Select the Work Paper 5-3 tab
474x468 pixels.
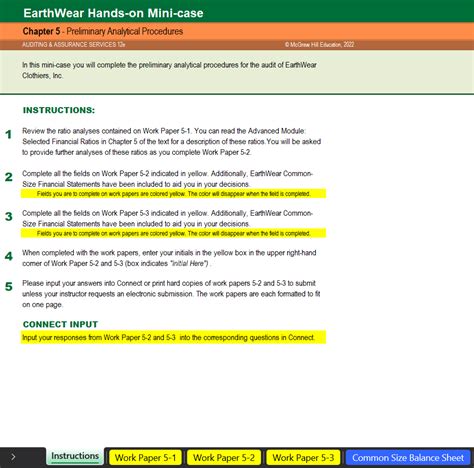303,458
